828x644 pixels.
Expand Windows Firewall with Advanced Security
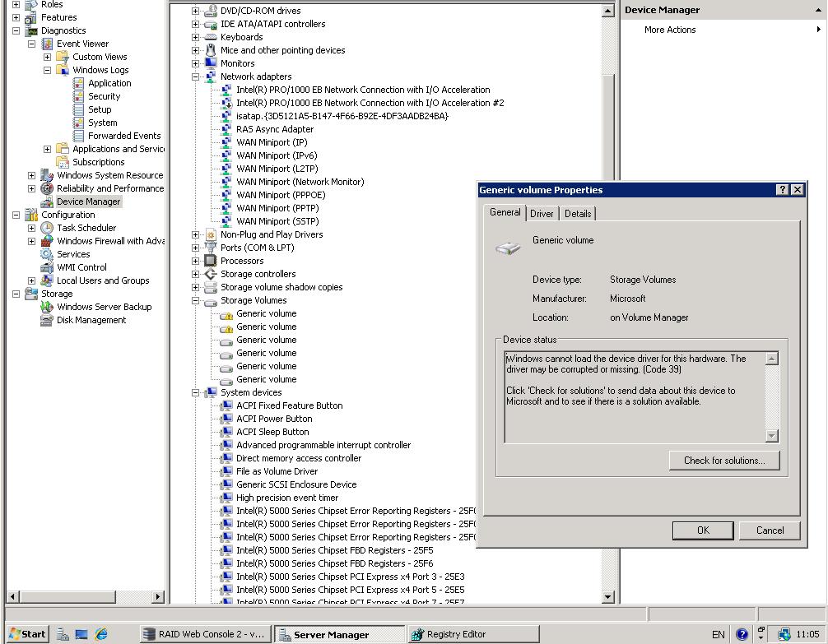(31, 241)
